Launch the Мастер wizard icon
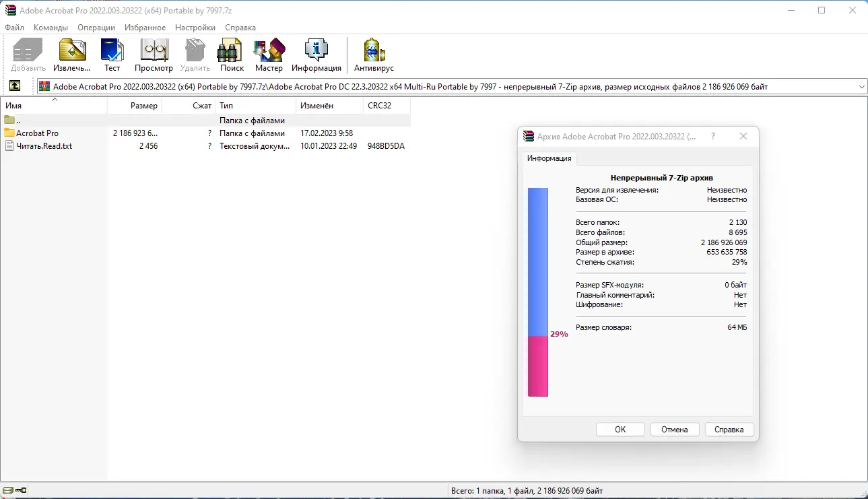Image resolution: width=868 pixels, height=499 pixels. click(269, 54)
